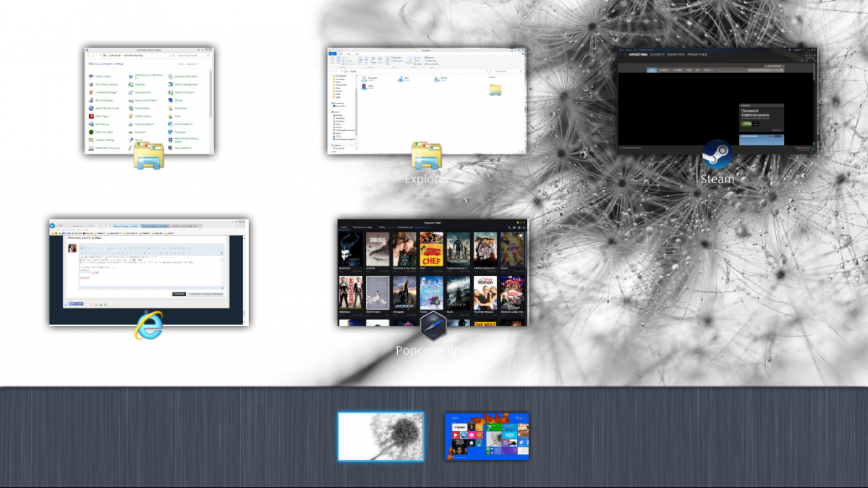
Task: Click the folder icon under Control Panel preview
Action: (x=149, y=155)
